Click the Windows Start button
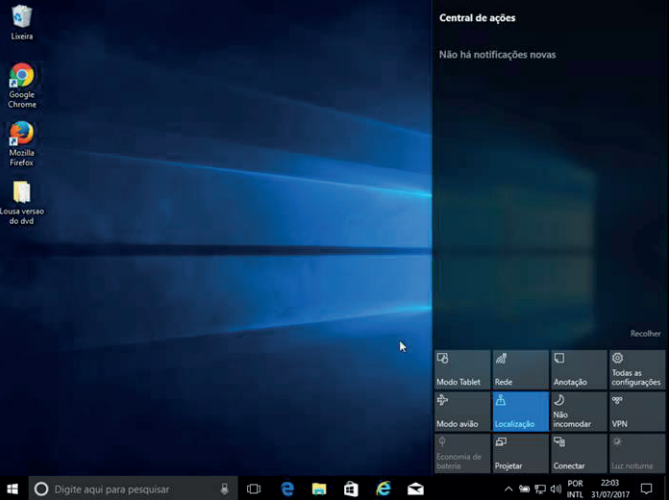 [x=13, y=489]
